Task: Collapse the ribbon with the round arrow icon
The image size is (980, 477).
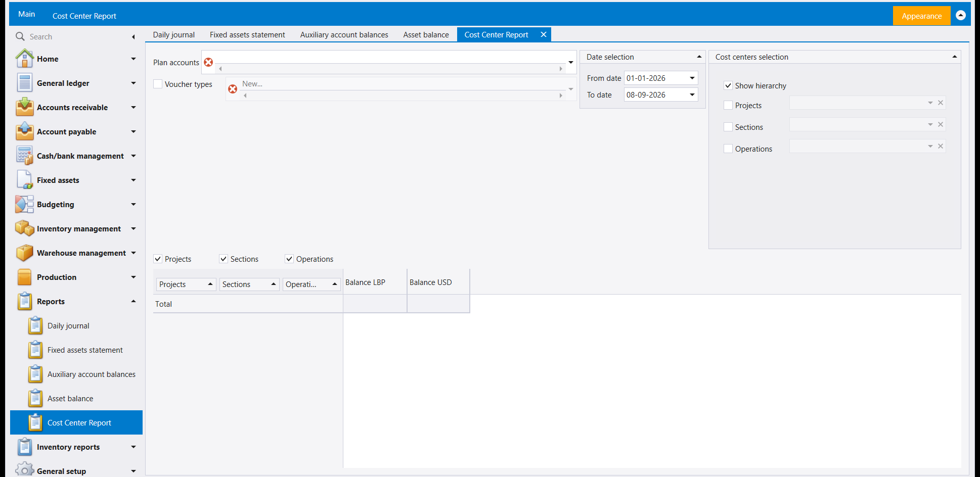Action: tap(961, 16)
